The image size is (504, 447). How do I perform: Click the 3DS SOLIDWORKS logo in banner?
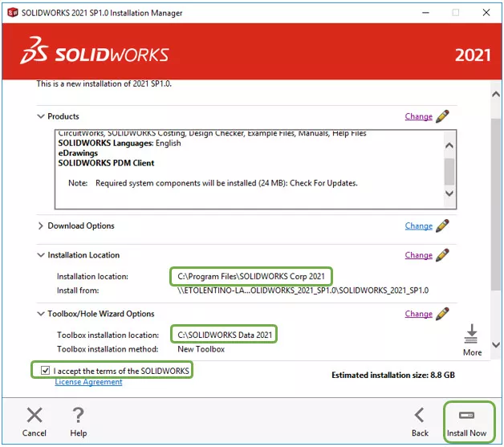pos(95,51)
